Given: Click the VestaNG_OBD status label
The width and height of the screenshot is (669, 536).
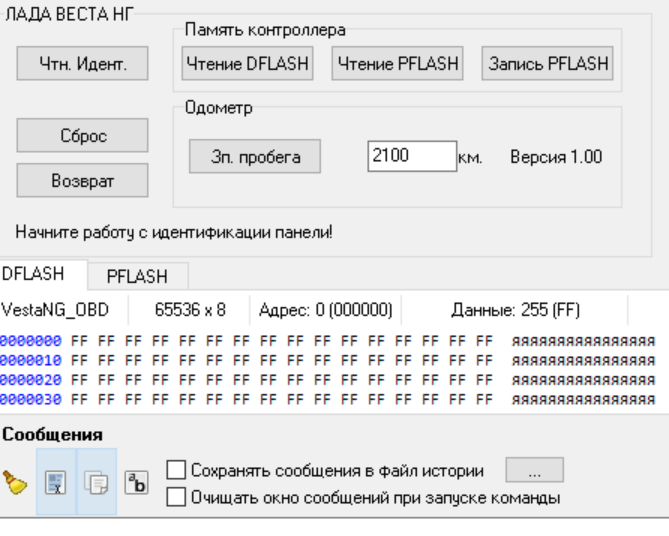Looking at the screenshot, I should (x=55, y=310).
